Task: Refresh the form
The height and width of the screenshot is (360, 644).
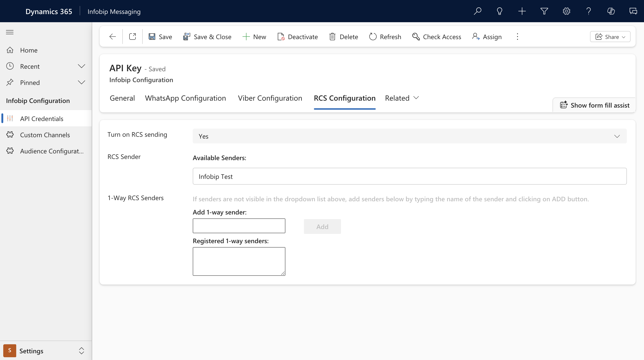Action: pos(385,37)
